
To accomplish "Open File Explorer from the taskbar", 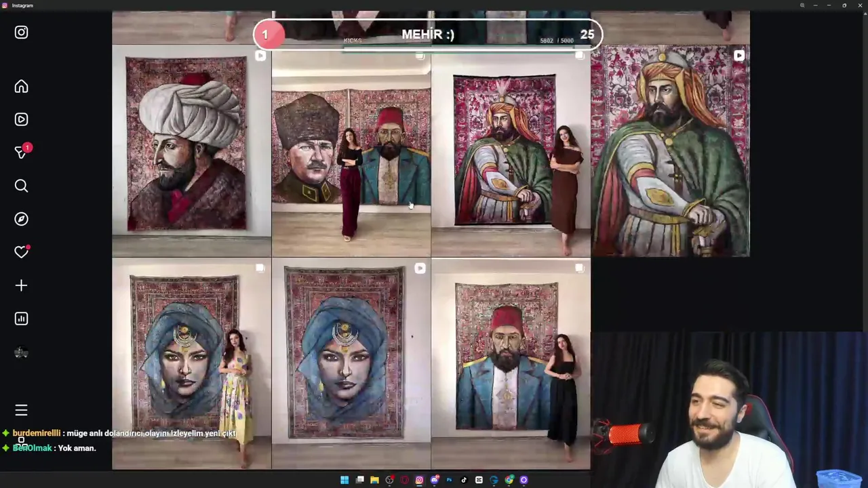I will point(374,480).
